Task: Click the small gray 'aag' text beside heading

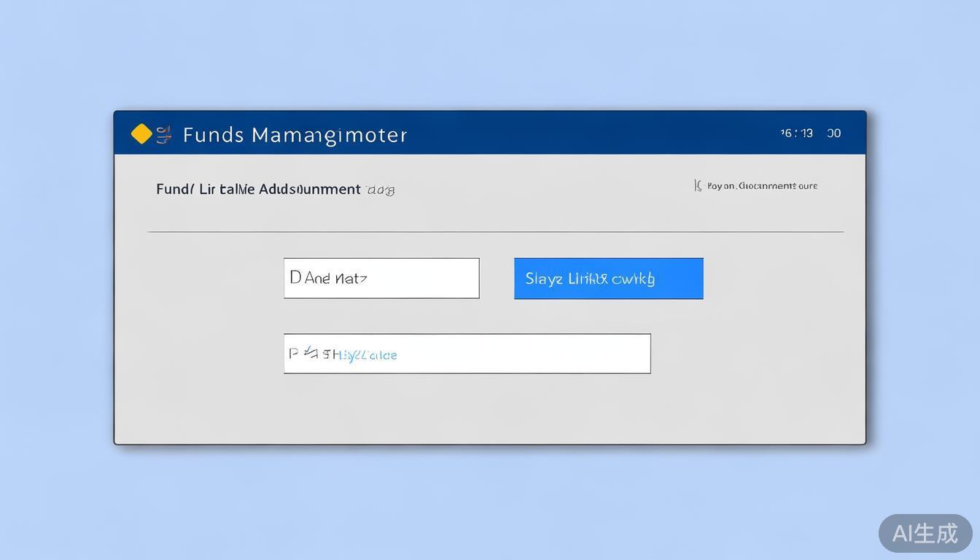Action: [x=381, y=190]
